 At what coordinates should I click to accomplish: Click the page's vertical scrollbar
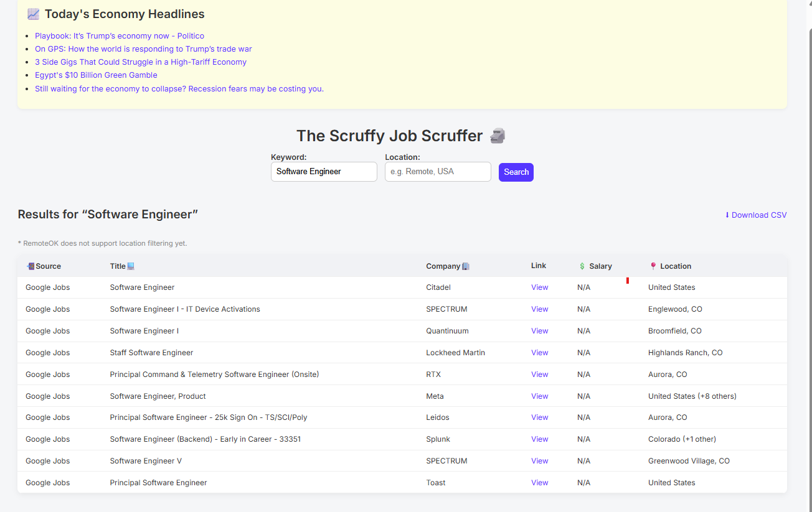tap(808, 249)
